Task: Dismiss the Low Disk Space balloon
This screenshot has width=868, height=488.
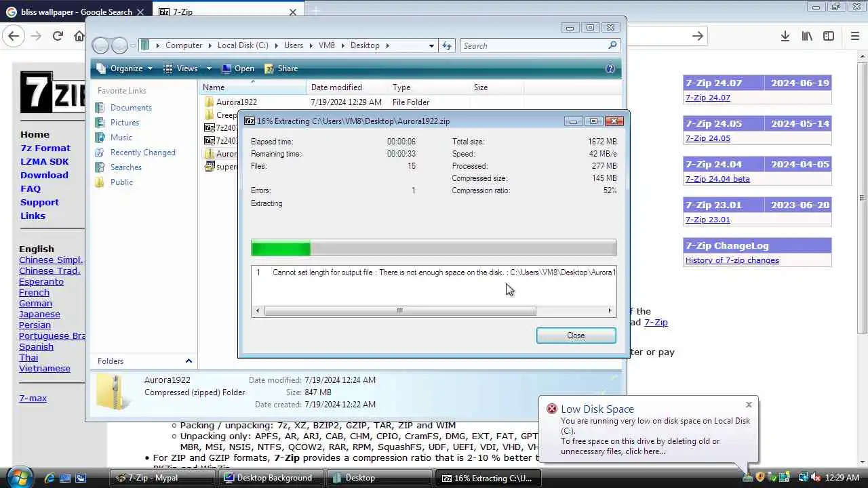Action: (749, 405)
